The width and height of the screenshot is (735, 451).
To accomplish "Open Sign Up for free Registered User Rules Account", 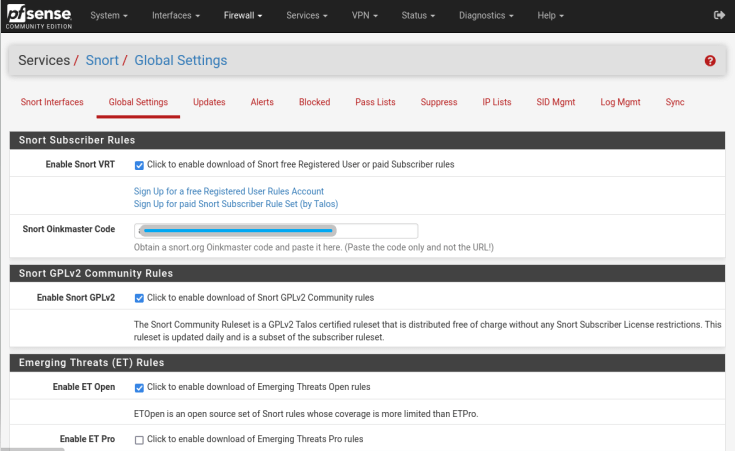I will [x=229, y=191].
